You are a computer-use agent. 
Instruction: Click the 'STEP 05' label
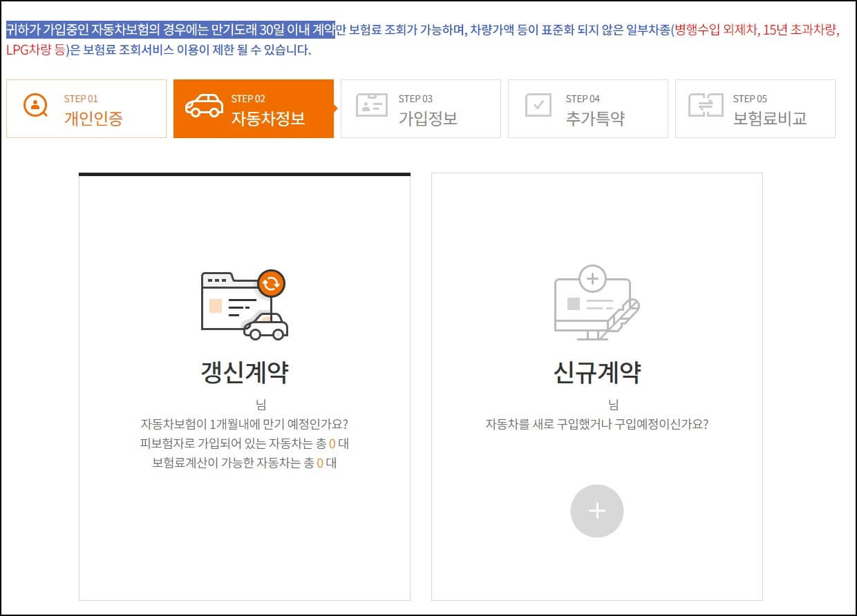pyautogui.click(x=750, y=99)
